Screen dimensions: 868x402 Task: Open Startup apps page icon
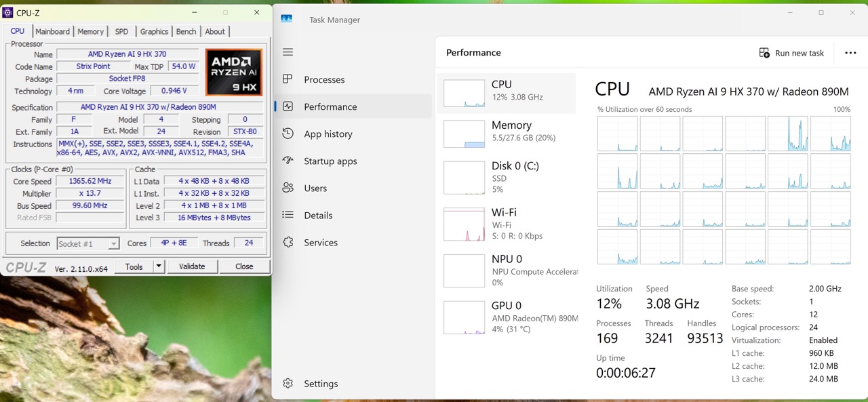coord(288,161)
